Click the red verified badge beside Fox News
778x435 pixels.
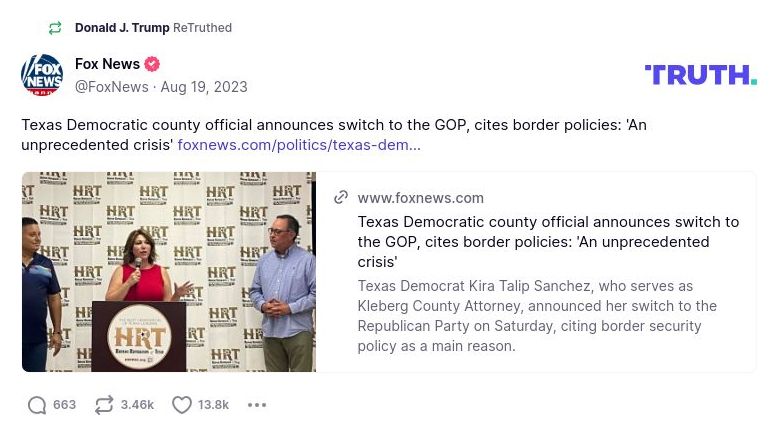(152, 64)
